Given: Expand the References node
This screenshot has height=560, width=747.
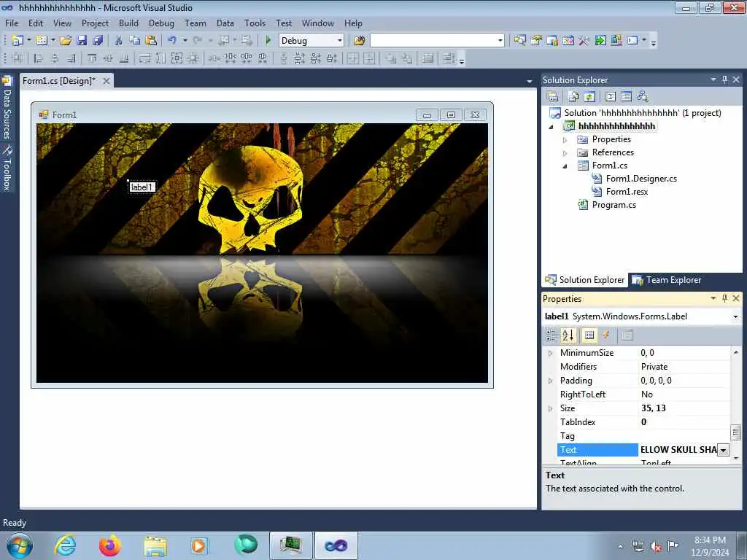Looking at the screenshot, I should point(565,153).
